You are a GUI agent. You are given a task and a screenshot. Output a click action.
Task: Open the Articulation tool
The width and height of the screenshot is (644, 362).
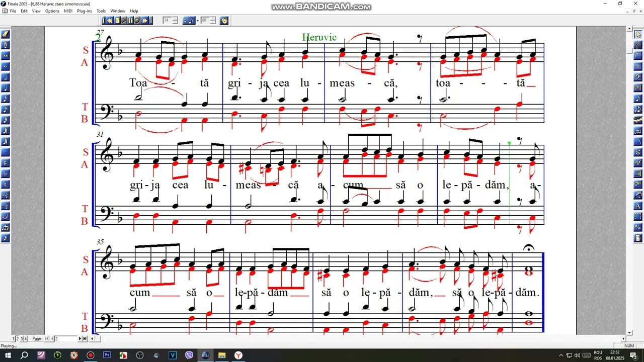[638, 152]
